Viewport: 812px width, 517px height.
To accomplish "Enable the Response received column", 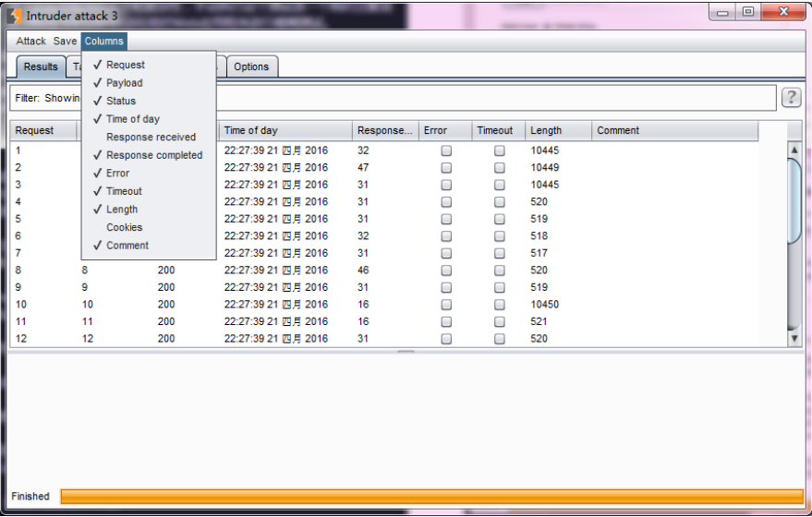I will tap(149, 138).
